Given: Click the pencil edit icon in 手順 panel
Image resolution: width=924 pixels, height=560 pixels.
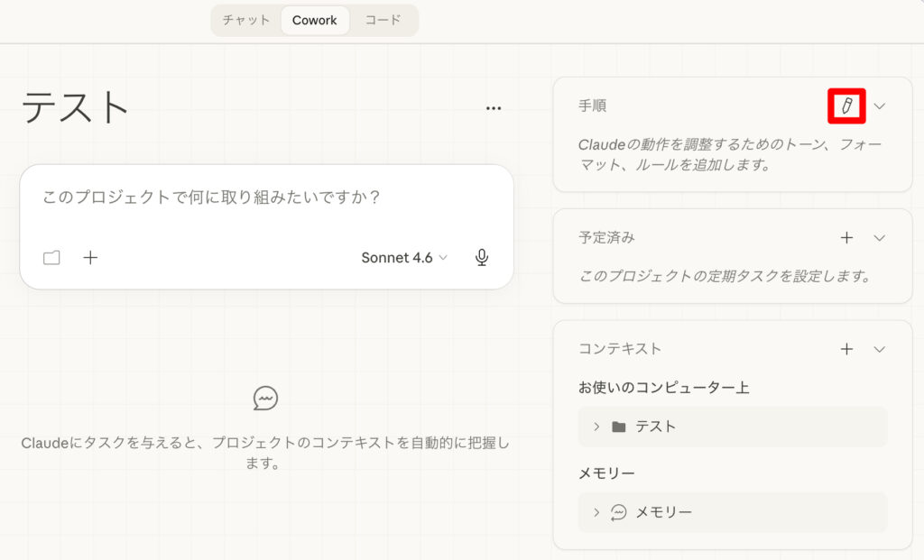Looking at the screenshot, I should pos(846,106).
